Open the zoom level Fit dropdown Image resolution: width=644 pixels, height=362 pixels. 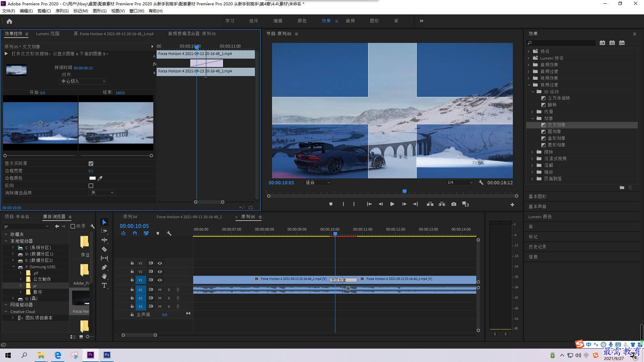317,183
